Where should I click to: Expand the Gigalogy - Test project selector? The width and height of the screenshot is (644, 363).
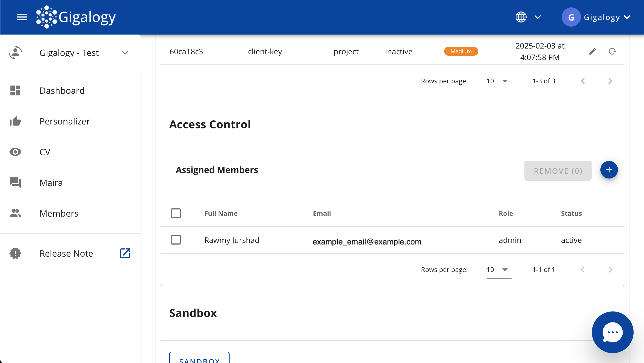125,53
